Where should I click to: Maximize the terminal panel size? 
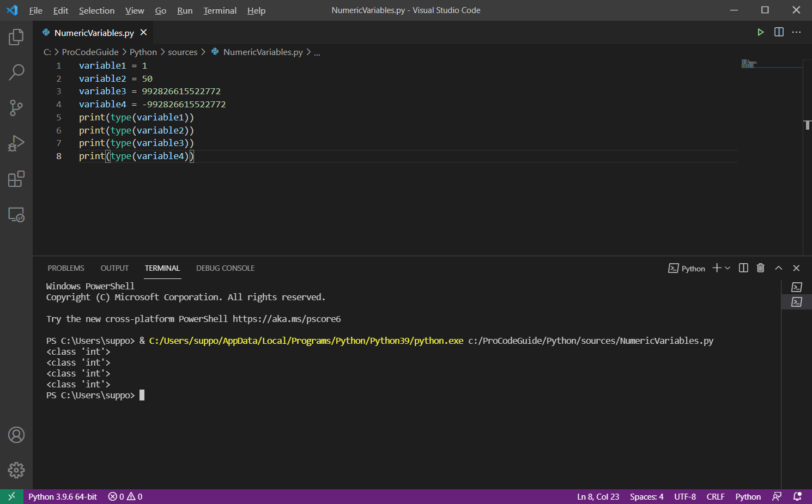(x=778, y=268)
